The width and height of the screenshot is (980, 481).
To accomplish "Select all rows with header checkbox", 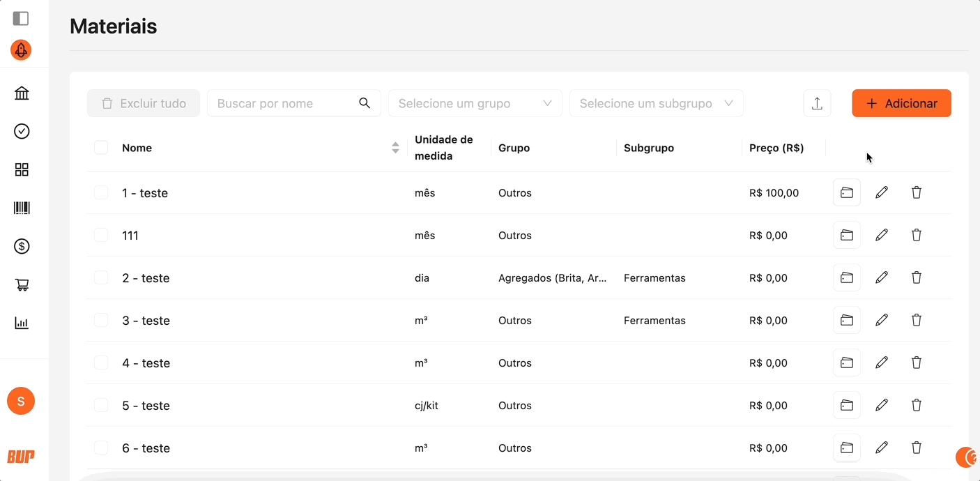I will tap(101, 148).
